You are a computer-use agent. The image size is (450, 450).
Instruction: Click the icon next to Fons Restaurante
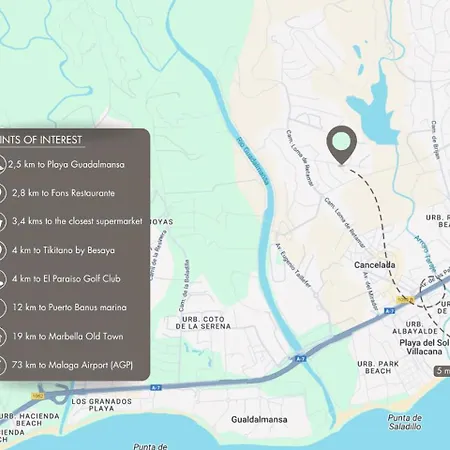2,193
